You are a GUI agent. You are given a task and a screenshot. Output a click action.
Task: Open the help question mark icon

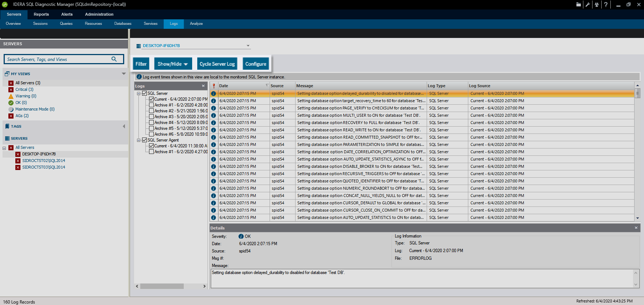pos(606,4)
